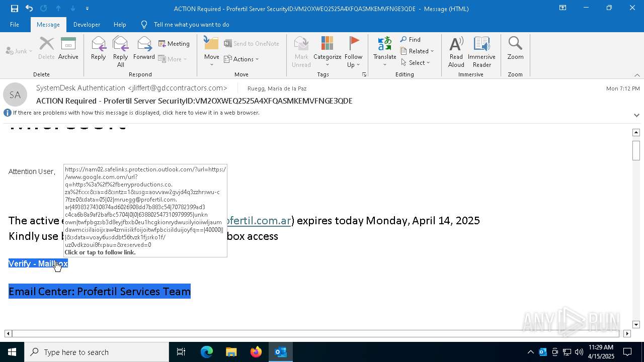Open the Actions dropdown
The image size is (644, 362).
click(x=242, y=59)
